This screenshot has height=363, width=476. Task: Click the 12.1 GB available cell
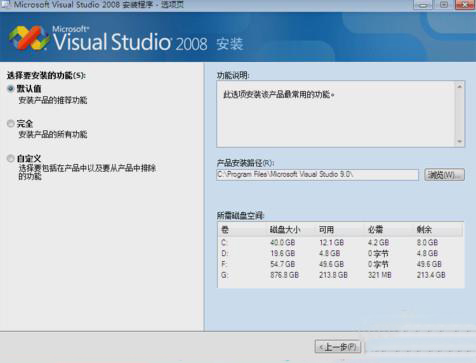331,242
